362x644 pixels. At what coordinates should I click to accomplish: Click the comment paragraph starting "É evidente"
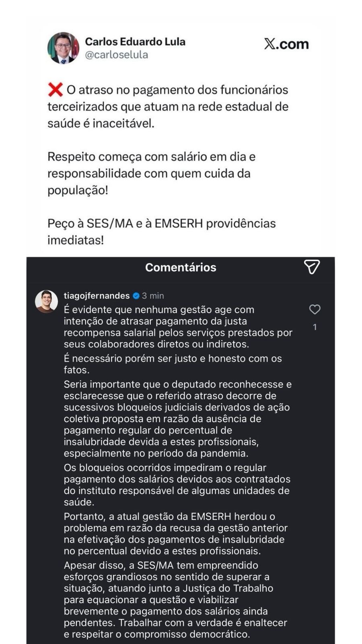click(x=178, y=327)
